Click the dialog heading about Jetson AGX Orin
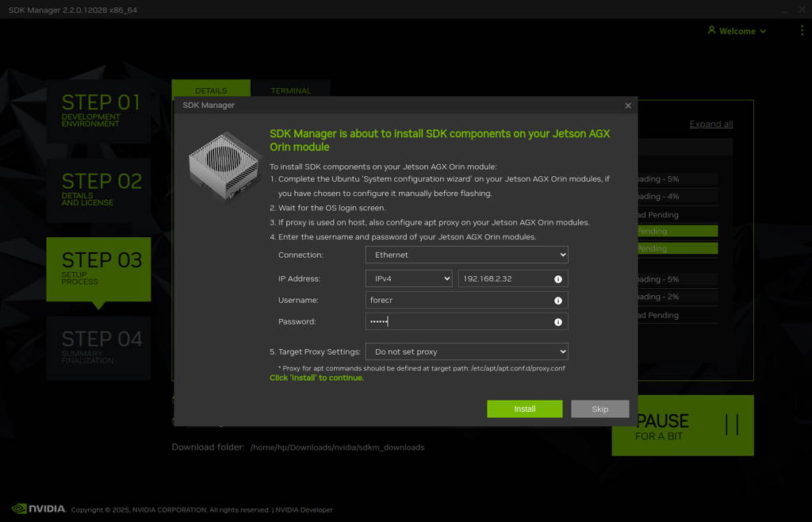812x522 pixels. [439, 140]
